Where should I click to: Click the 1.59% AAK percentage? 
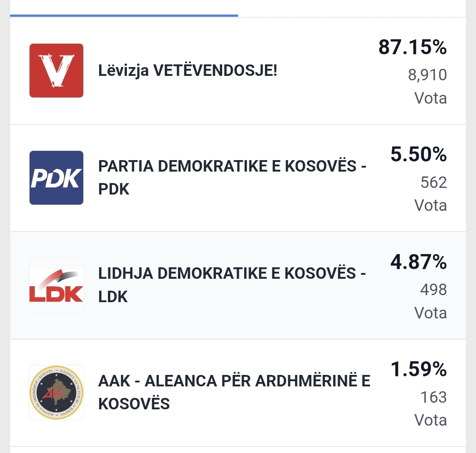(418, 370)
